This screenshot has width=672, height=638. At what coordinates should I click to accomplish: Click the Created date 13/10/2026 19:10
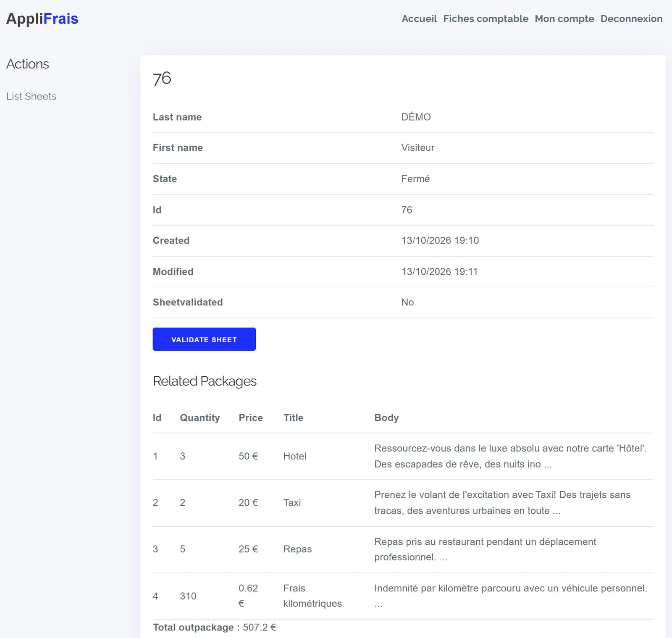coord(440,240)
